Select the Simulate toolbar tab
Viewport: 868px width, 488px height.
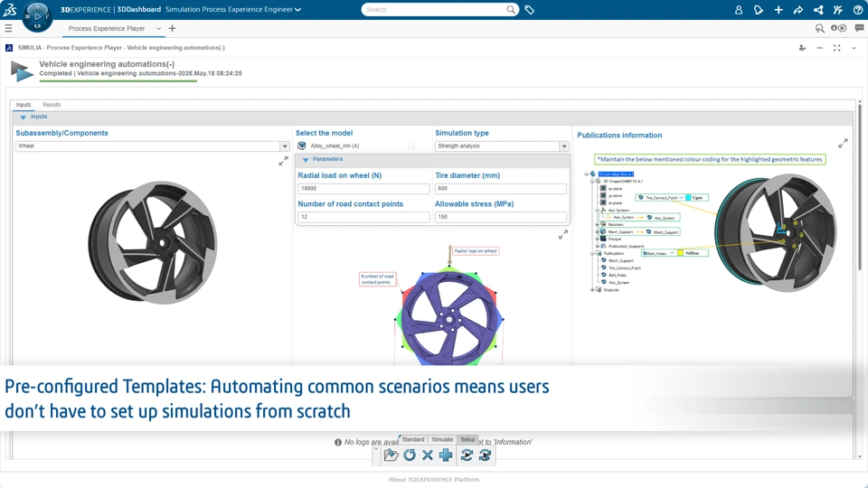pos(442,439)
